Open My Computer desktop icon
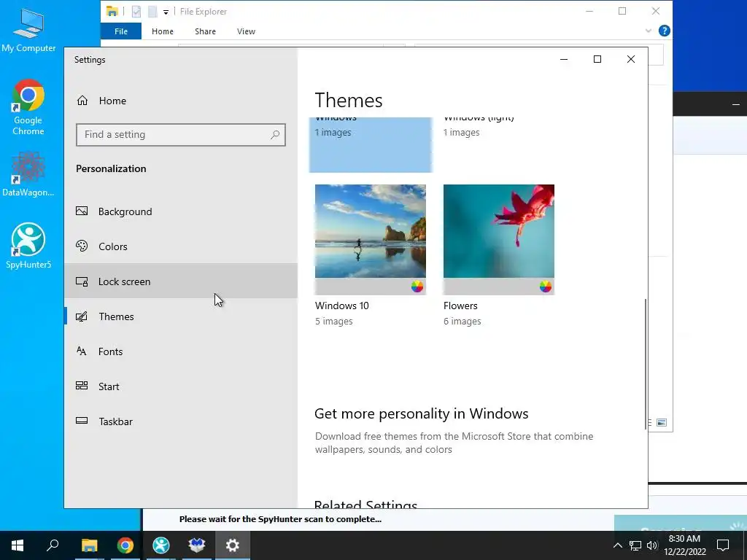 28,30
